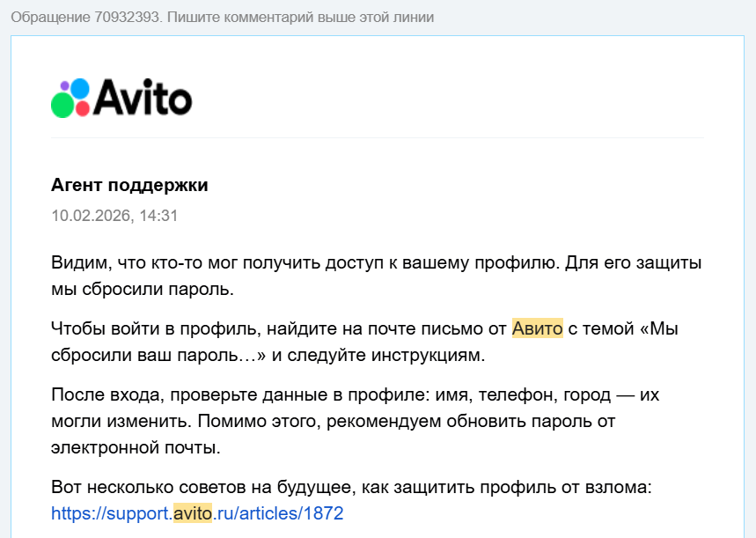
Task: Click the sentence Вот несколько советов на будущее
Action: point(351,487)
